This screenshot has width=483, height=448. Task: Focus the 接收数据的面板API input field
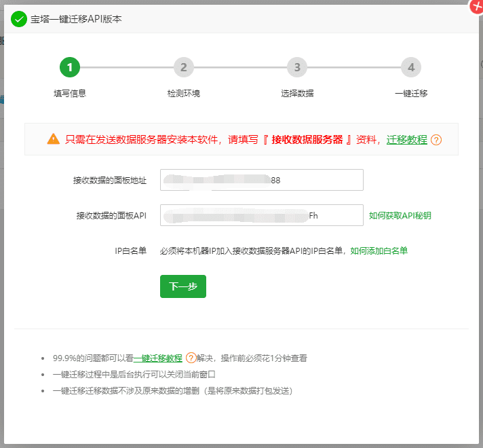click(262, 215)
